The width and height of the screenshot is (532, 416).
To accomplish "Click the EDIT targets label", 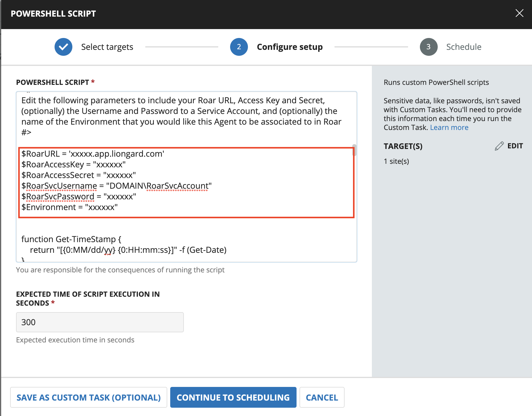I will pyautogui.click(x=515, y=146).
